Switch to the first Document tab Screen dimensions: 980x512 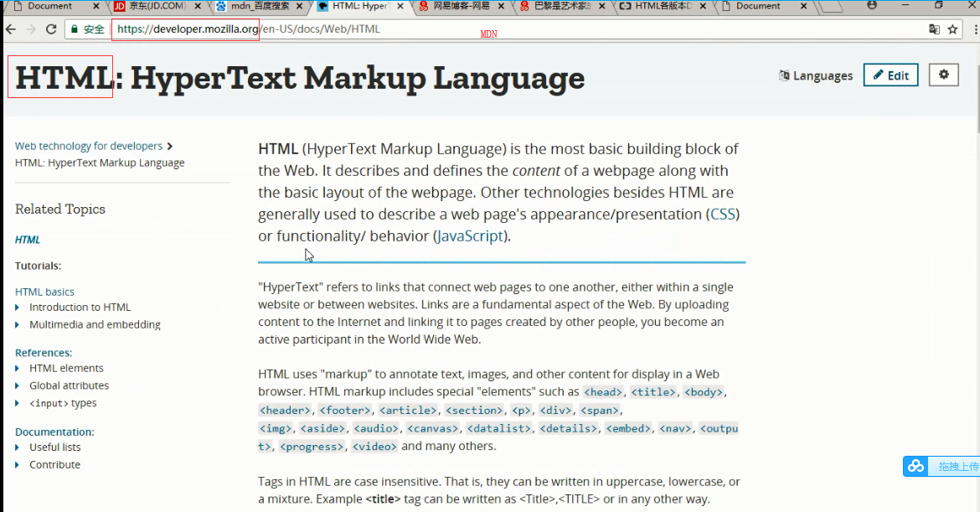[x=49, y=6]
